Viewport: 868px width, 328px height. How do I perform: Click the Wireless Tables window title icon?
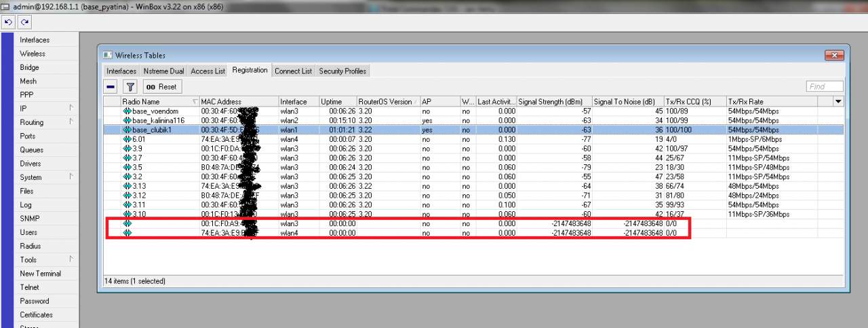point(108,55)
